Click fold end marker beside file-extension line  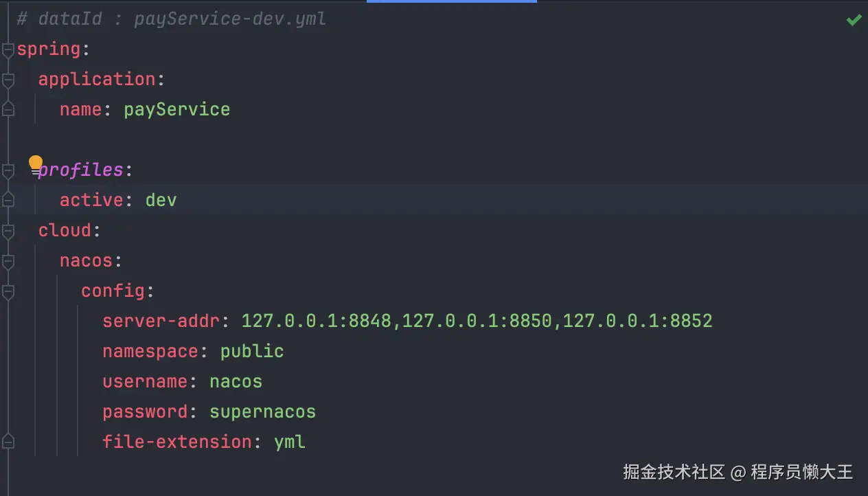[8, 441]
